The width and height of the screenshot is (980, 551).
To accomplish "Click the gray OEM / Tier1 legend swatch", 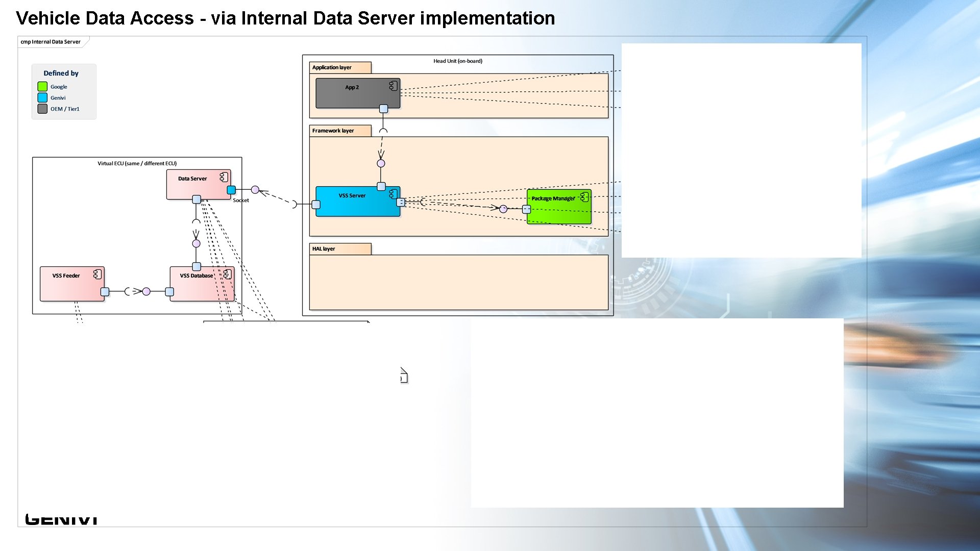I will 42,109.
